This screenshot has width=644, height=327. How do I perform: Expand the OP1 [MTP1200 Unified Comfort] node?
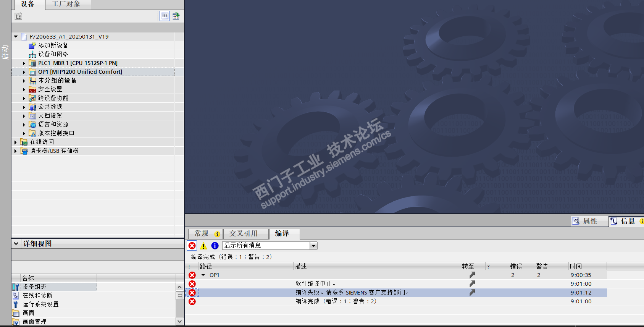point(24,72)
